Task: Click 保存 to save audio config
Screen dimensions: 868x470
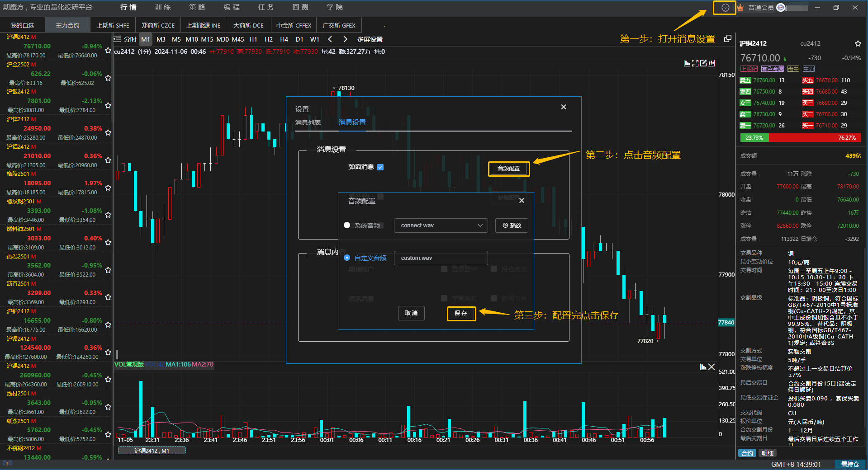Action: coord(461,313)
